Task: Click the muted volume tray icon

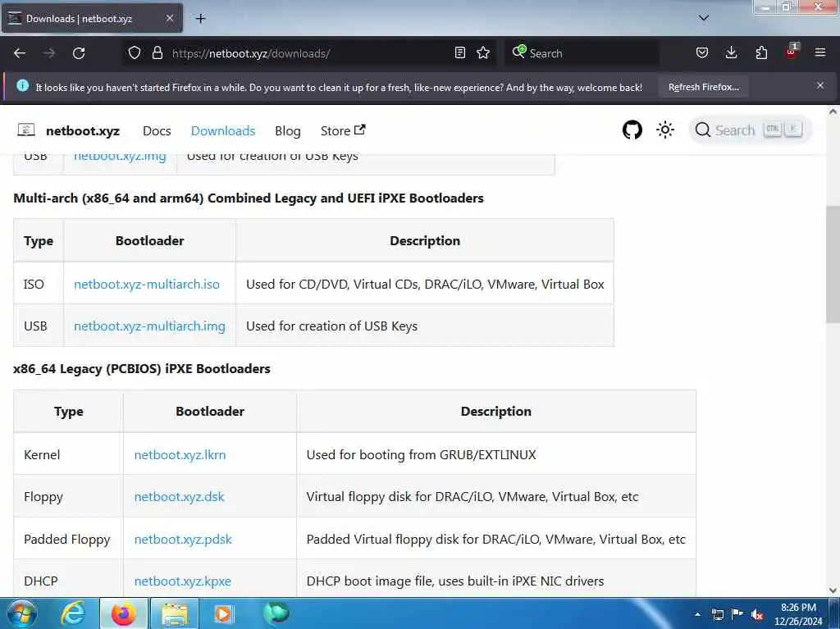Action: (757, 614)
